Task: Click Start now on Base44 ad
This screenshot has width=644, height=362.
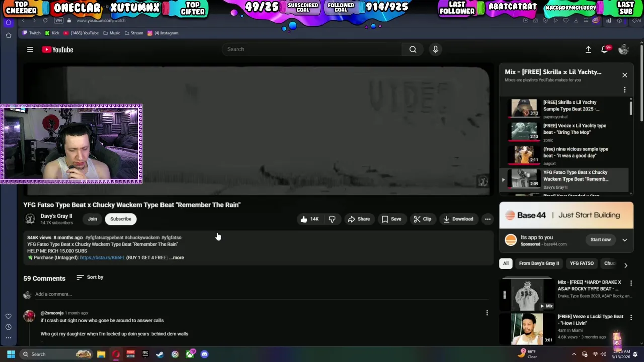Action: tap(600, 240)
